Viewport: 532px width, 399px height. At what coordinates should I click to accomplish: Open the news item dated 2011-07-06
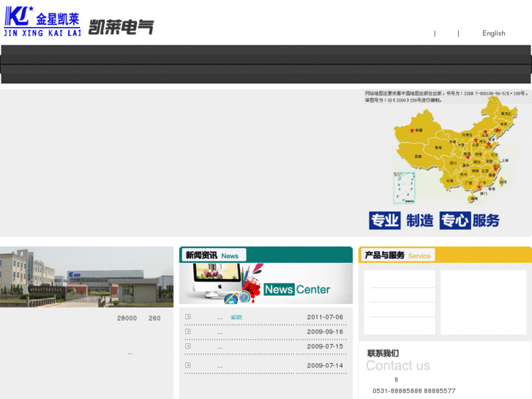pos(220,318)
